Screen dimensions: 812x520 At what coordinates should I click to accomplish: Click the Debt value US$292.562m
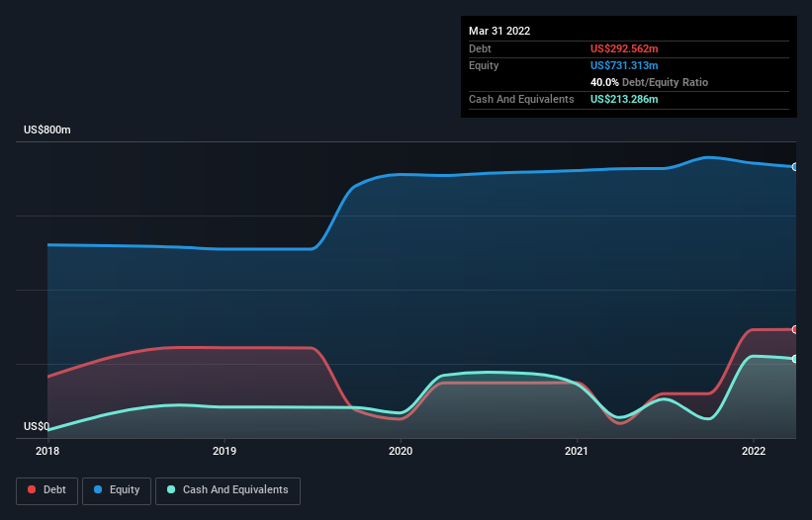pos(624,48)
